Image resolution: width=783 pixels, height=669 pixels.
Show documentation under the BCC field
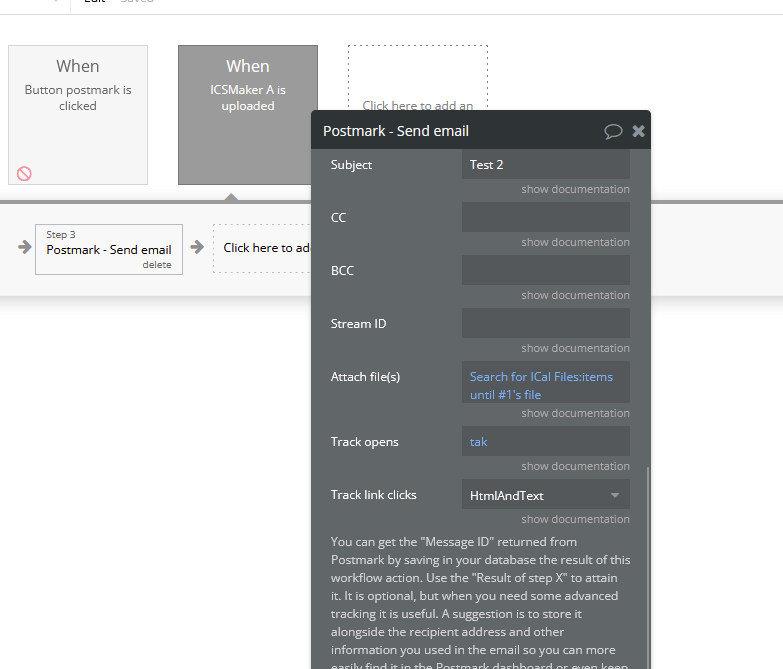pyautogui.click(x=575, y=295)
